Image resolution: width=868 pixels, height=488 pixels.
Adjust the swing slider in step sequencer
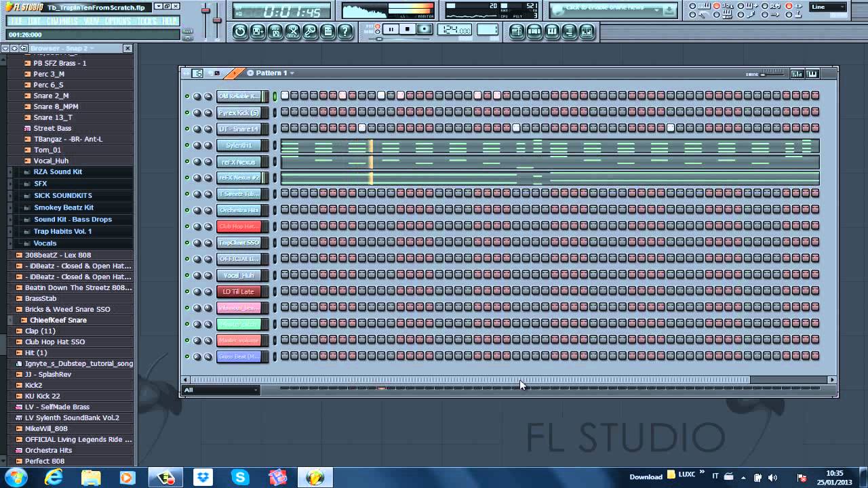pyautogui.click(x=772, y=74)
